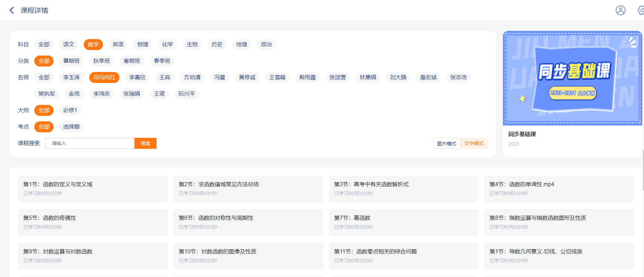
Task: Open the 同步基础课 course thumbnail
Action: [x=573, y=78]
